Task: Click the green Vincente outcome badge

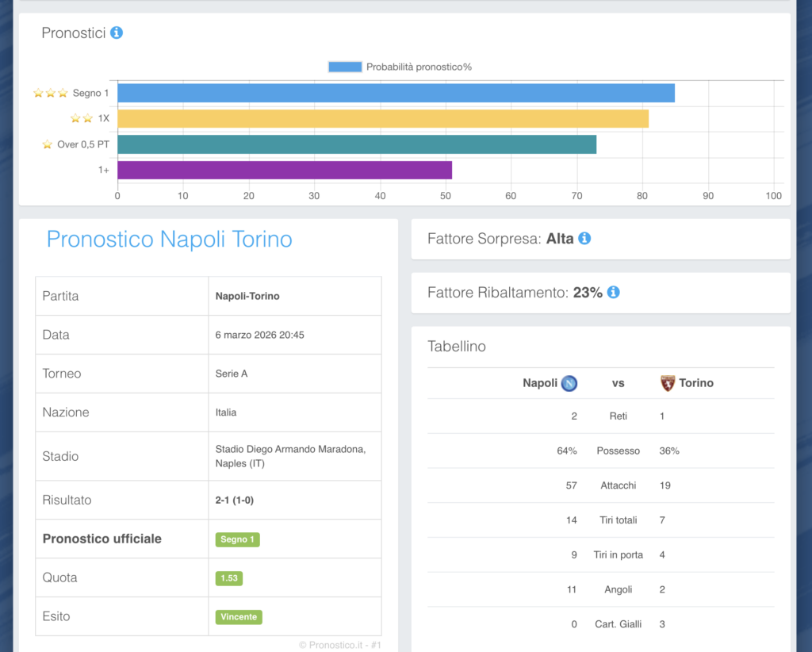Action: 239,616
